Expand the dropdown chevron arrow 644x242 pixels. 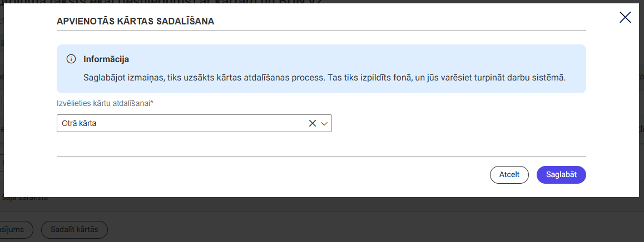point(324,123)
